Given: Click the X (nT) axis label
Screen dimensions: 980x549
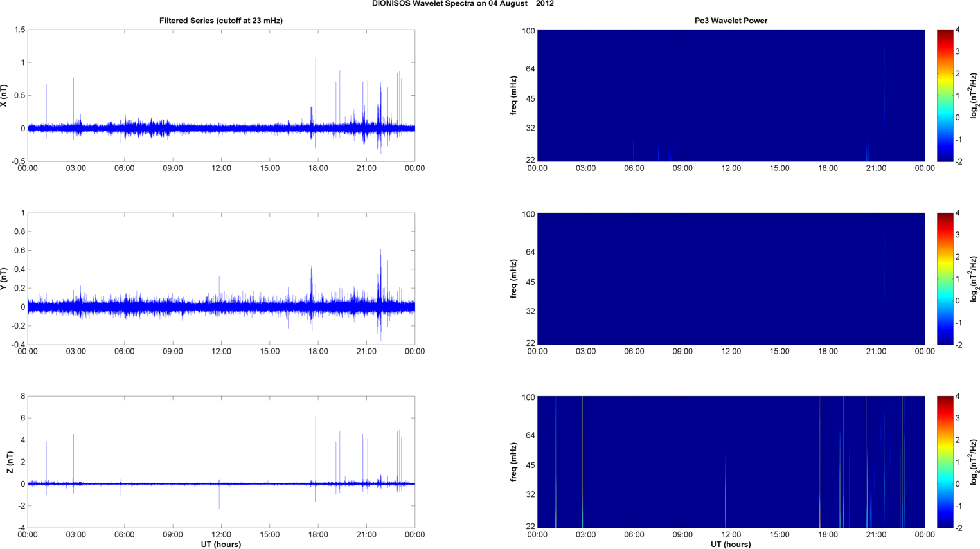Looking at the screenshot, I should (4, 95).
